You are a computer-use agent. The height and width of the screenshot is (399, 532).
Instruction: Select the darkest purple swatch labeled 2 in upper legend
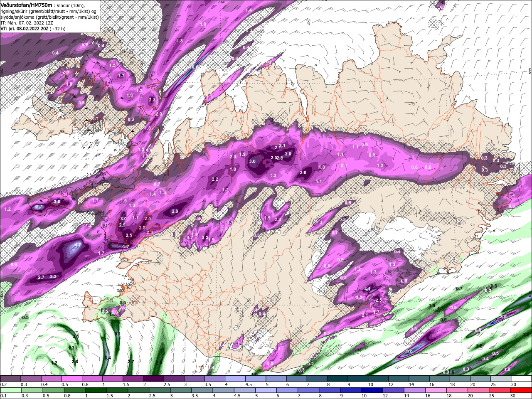[x=153, y=379]
